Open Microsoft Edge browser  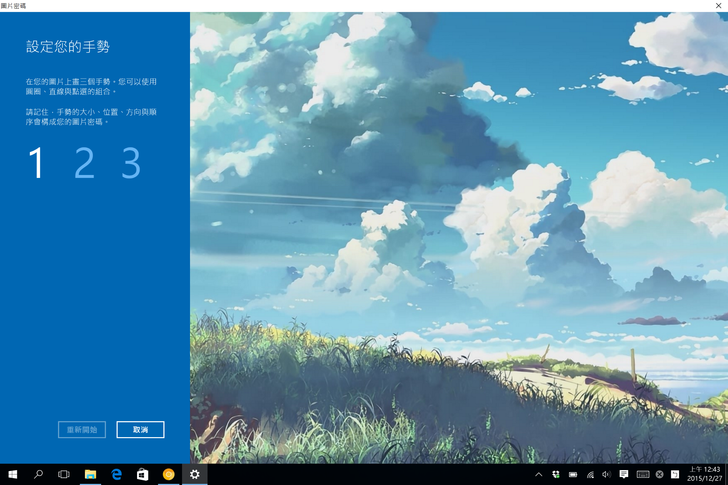[x=116, y=474]
